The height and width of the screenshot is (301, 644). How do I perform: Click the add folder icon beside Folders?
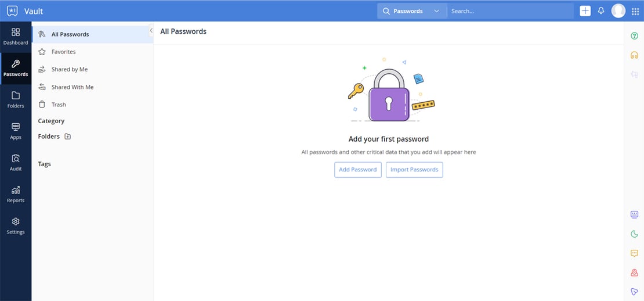(68, 137)
